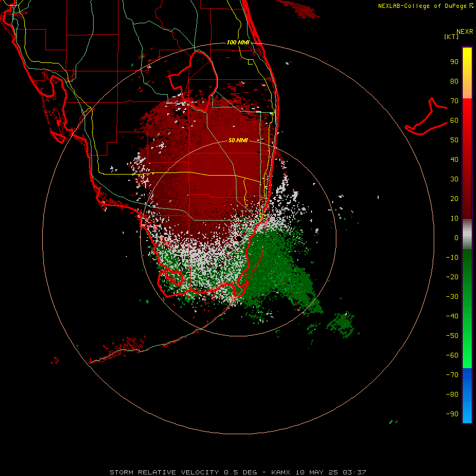Click the 80 value on velocity scale
Viewport: 476px width, 476px height.
(x=454, y=81)
